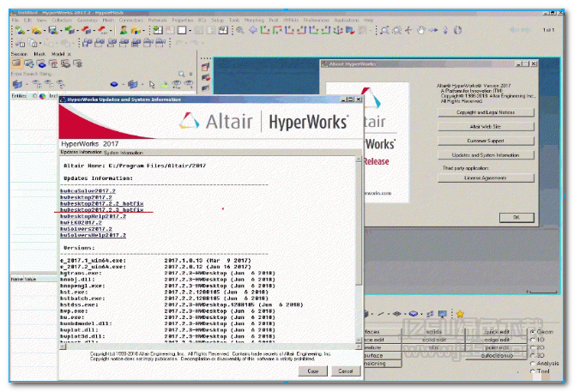Click the Add Page icon with green plus
574x392 pixels.
pos(158,30)
